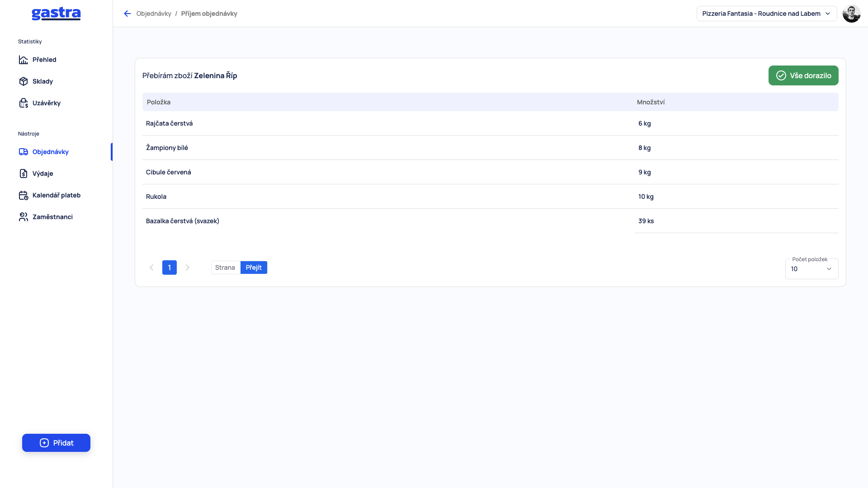Click the previous page chevron
The image size is (868, 488).
(151, 267)
